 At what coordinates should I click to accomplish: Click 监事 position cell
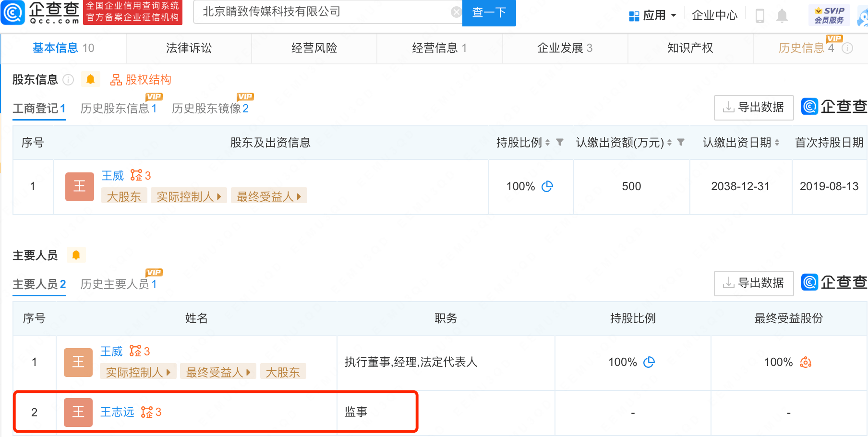coord(446,412)
